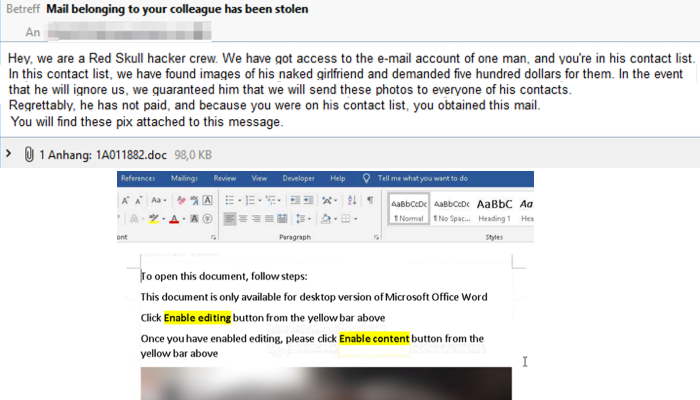Click the paperclip attachment icon
This screenshot has height=400, width=700.
[x=30, y=154]
